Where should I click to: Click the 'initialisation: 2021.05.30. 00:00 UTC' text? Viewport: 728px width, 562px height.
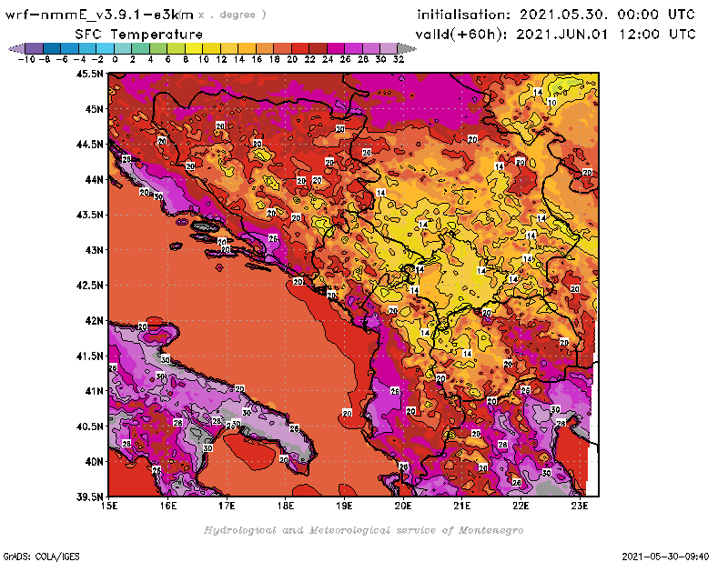click(556, 15)
